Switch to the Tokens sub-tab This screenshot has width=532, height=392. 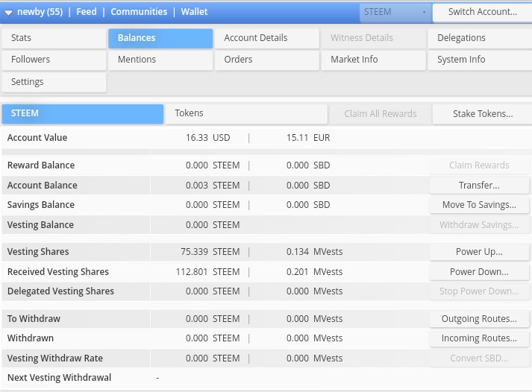point(247,113)
